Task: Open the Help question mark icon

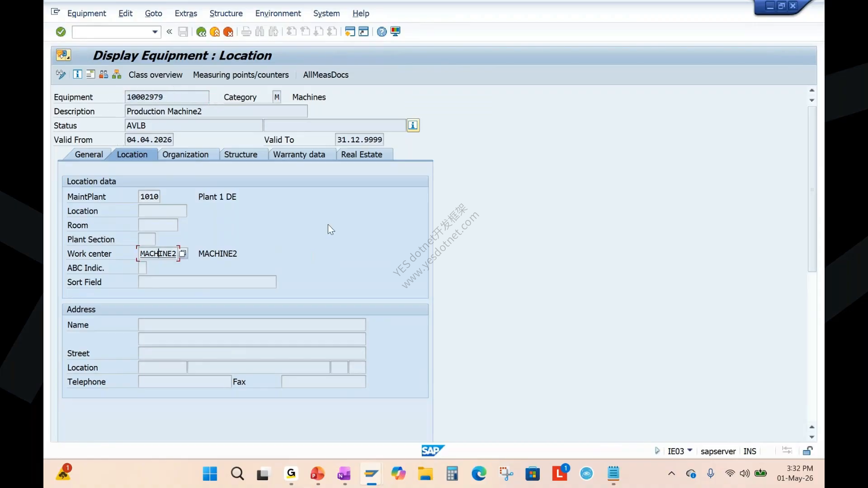Action: coord(382,32)
